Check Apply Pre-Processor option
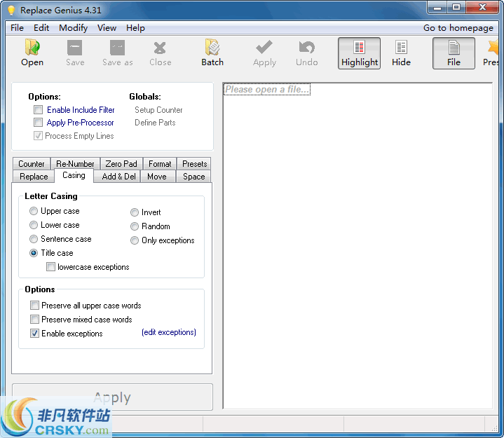This screenshot has width=504, height=438. tap(39, 123)
